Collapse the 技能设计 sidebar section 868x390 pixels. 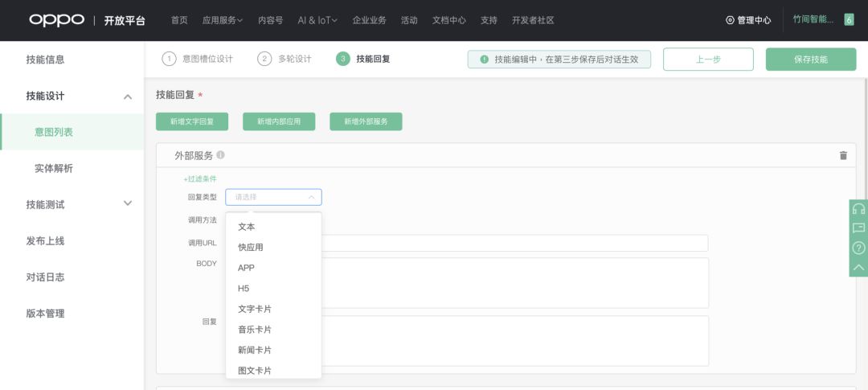tap(127, 96)
